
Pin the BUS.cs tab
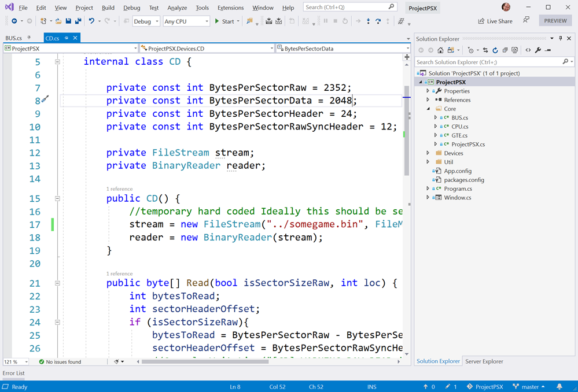pos(29,38)
